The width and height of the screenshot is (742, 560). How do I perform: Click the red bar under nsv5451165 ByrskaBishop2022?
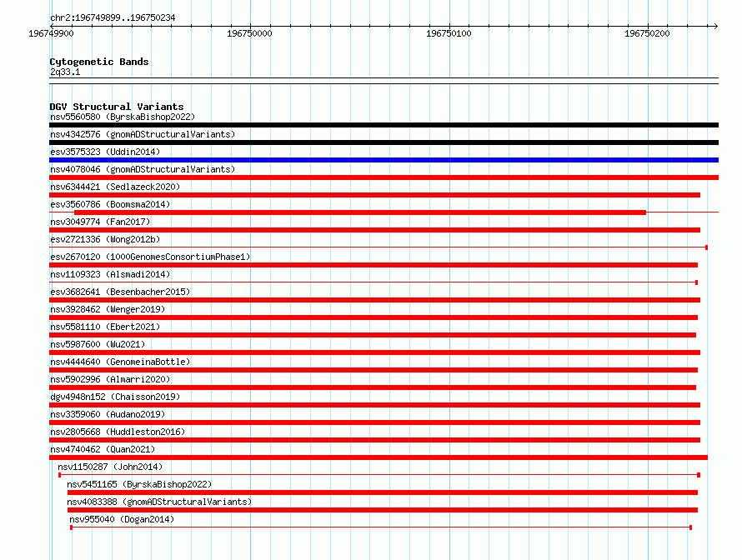(x=383, y=492)
